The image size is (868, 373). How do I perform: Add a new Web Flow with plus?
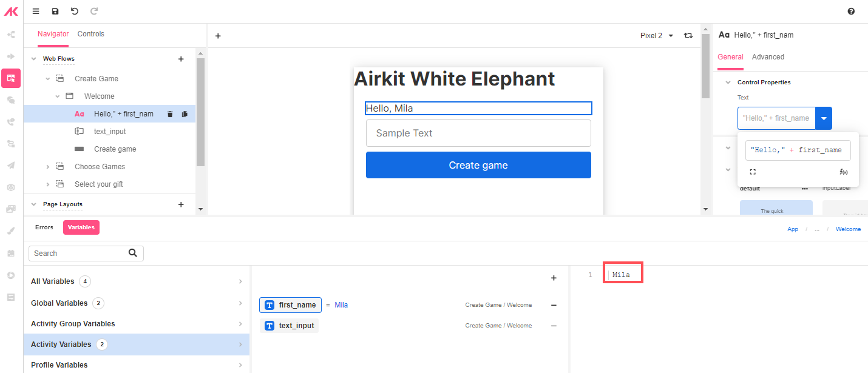(x=181, y=59)
